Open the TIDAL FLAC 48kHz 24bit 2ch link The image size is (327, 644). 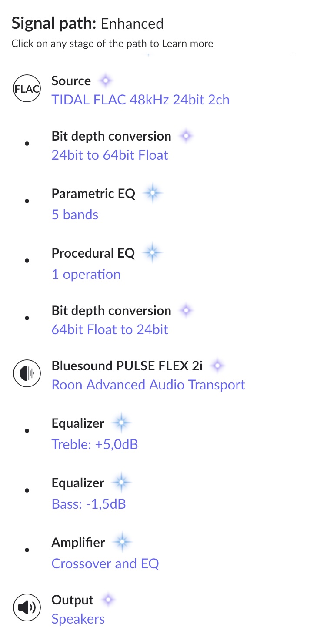coord(140,100)
